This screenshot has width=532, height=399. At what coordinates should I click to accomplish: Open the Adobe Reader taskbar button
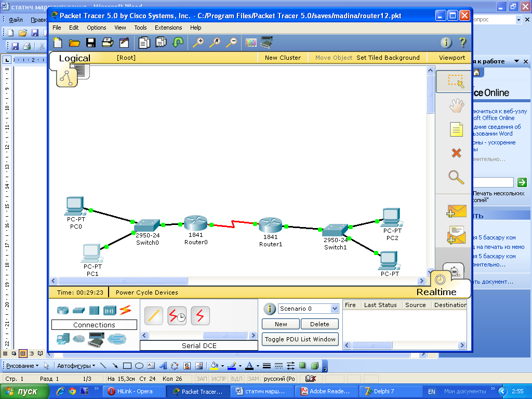pyautogui.click(x=326, y=391)
